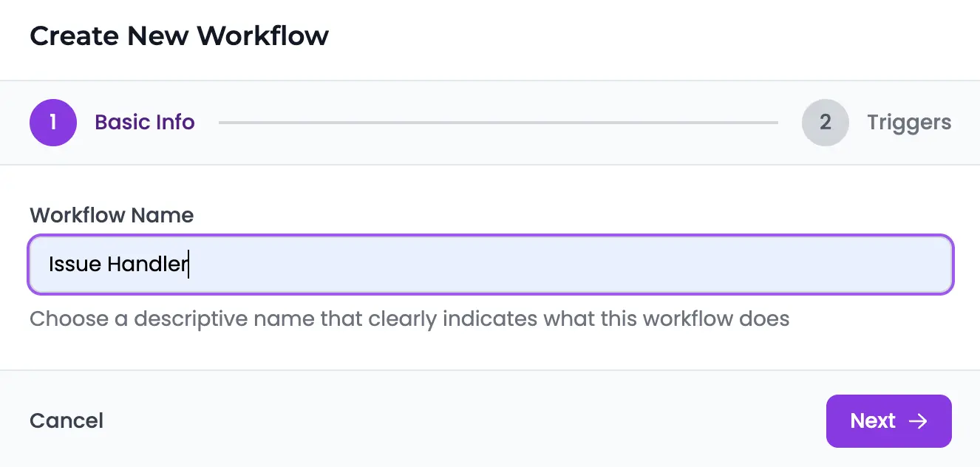The height and width of the screenshot is (467, 980).
Task: Click inside the Workflow Name field
Action: click(x=490, y=265)
